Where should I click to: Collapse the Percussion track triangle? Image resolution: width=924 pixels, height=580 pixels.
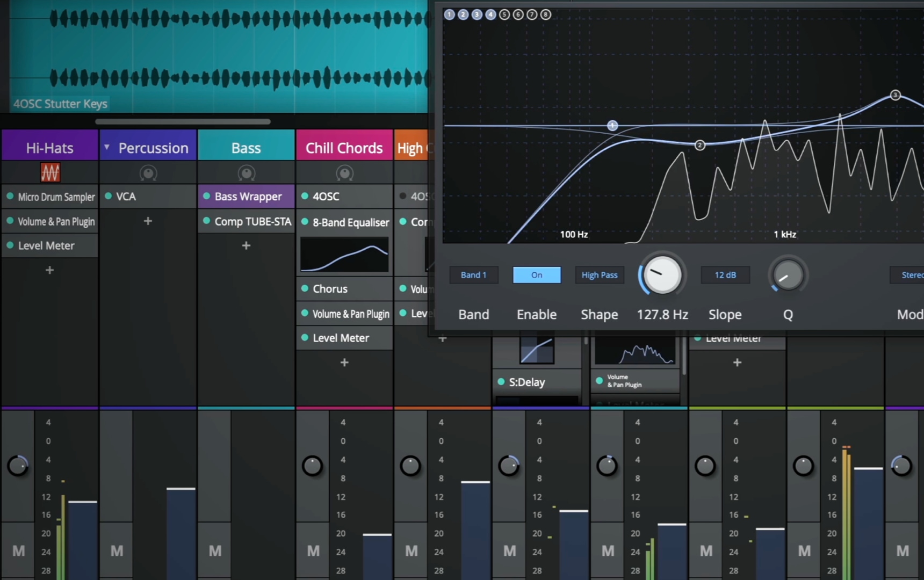(x=107, y=147)
